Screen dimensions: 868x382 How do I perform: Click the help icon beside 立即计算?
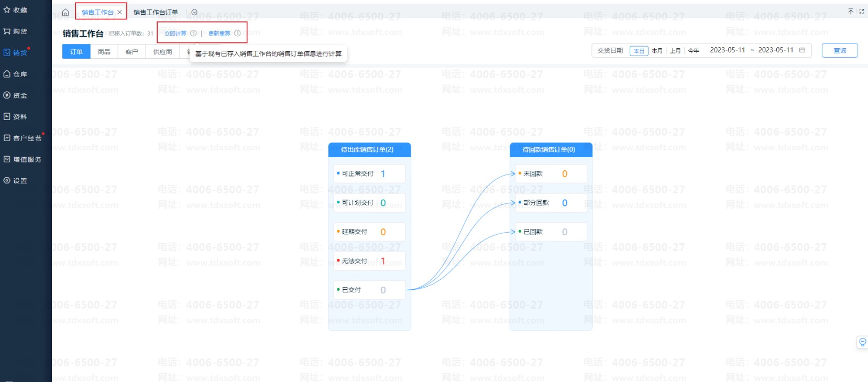point(193,34)
